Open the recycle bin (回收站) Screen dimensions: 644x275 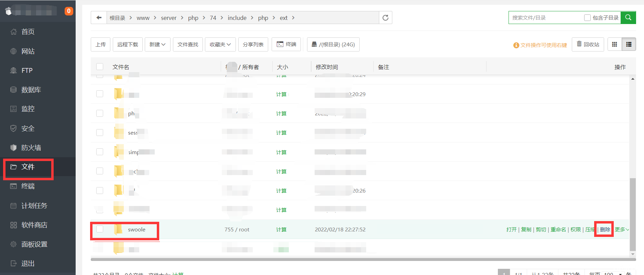pyautogui.click(x=588, y=44)
